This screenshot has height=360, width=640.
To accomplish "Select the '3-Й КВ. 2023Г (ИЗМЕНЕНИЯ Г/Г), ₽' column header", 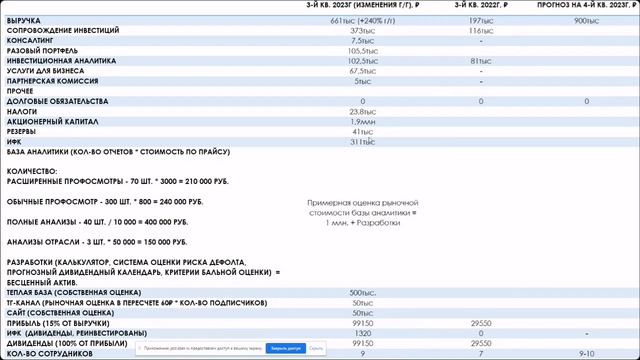I will pyautogui.click(x=363, y=5).
